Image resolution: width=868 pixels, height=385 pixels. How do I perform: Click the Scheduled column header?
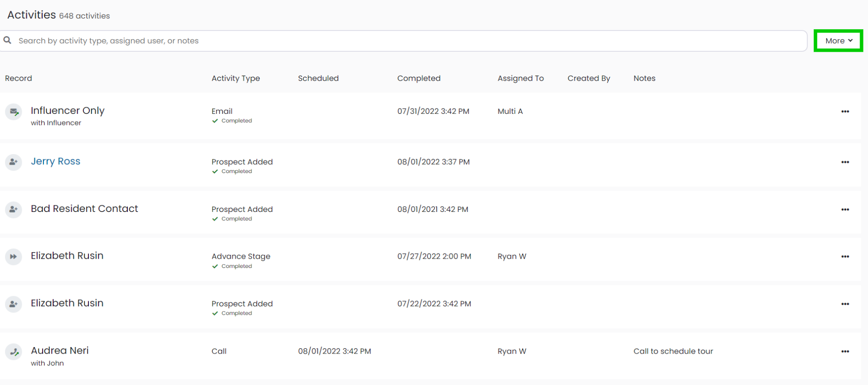[318, 78]
